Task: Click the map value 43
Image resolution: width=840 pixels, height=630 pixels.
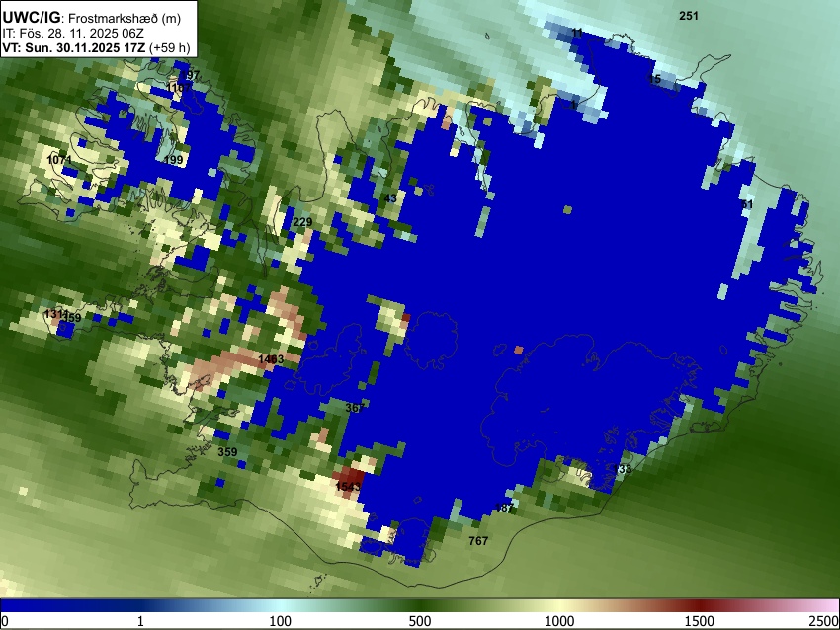Action: [390, 198]
